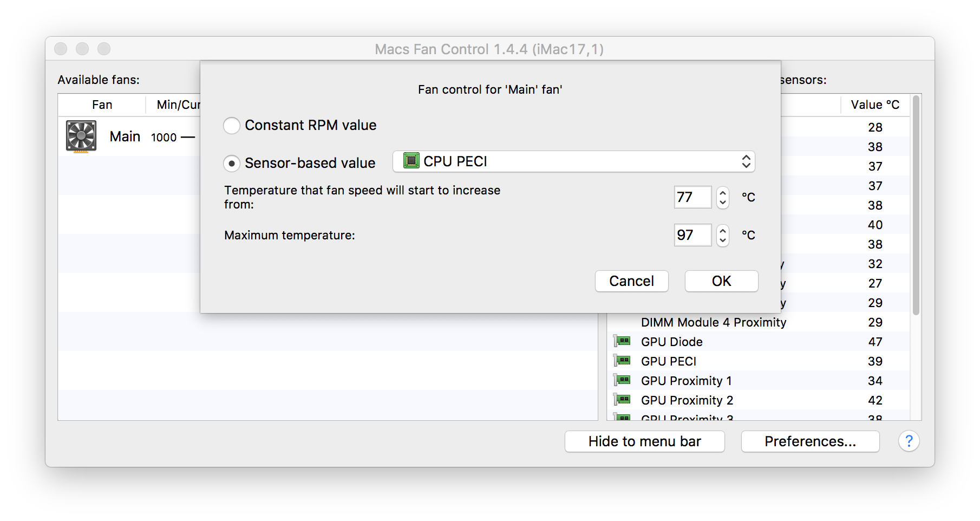Click the start temperature field showing 77

point(692,197)
